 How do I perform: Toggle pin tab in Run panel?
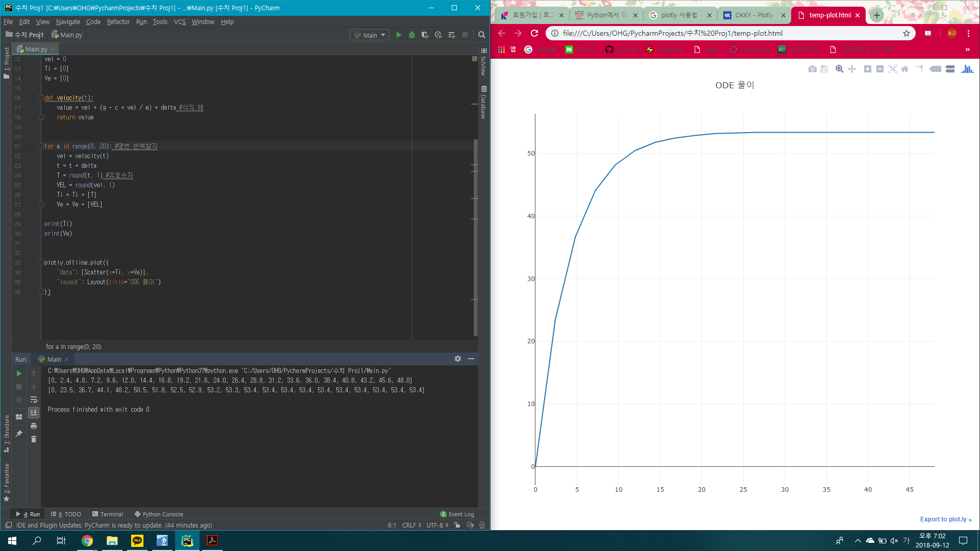(19, 434)
